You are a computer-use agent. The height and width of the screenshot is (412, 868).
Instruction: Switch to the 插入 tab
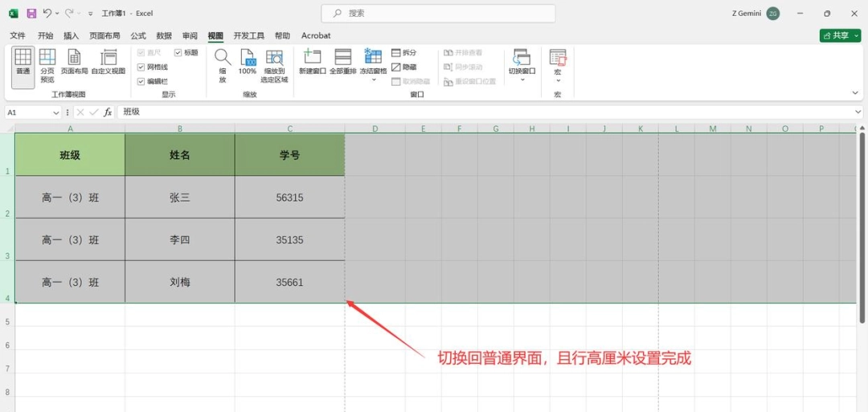click(x=72, y=35)
